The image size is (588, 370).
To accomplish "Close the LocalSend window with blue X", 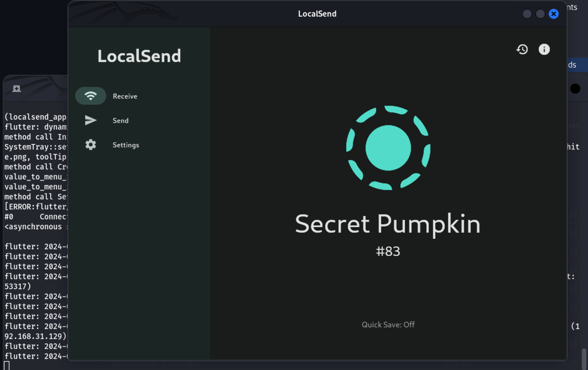I will pos(554,14).
